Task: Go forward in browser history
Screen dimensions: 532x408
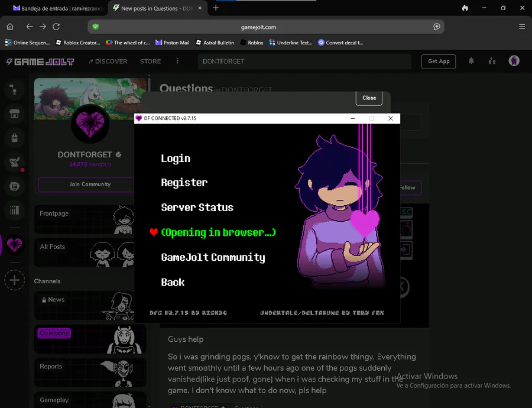Action: tap(43, 27)
